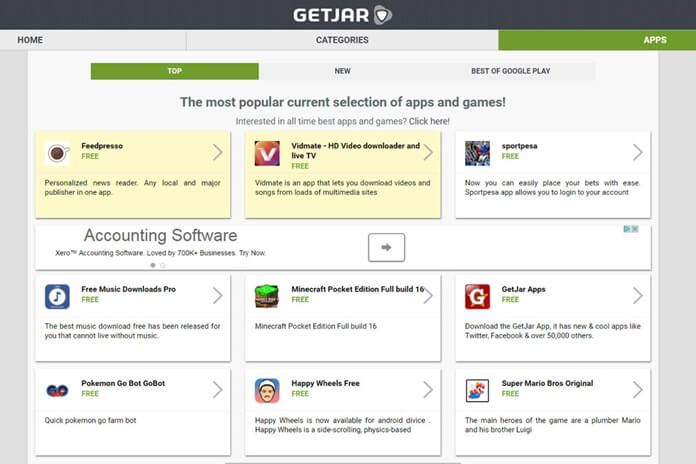Click Feedpresso 'Personalized news reader' description
696x464 pixels.
click(132, 187)
